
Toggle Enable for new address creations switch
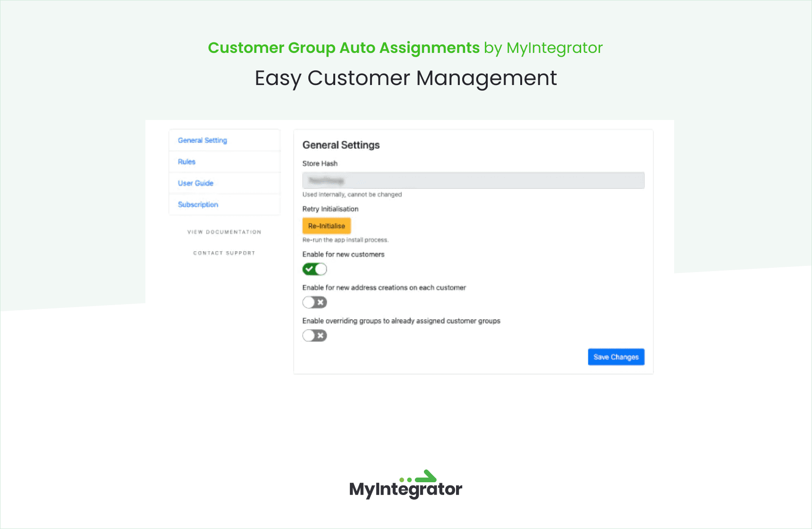coord(314,302)
